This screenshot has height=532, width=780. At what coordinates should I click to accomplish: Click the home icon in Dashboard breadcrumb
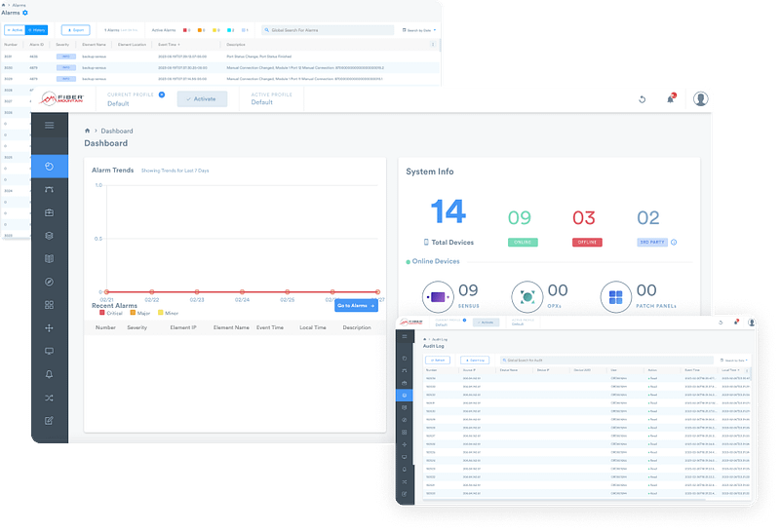87,131
